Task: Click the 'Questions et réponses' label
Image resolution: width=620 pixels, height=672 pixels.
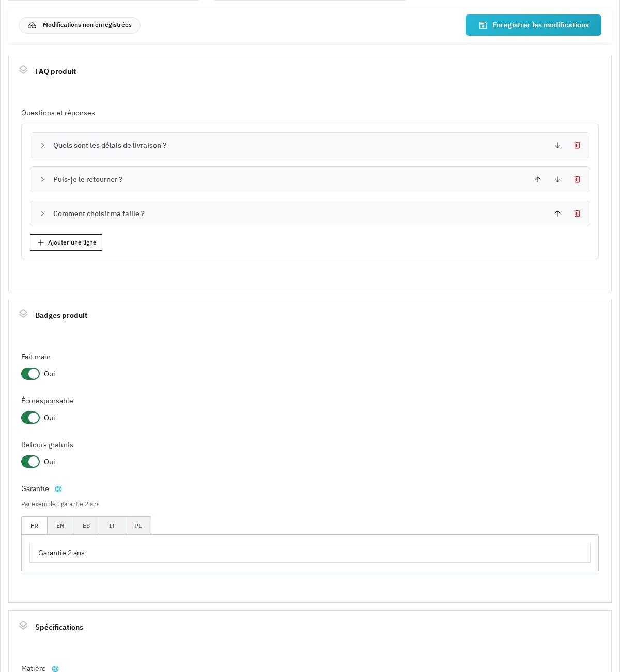Action: coord(58,113)
